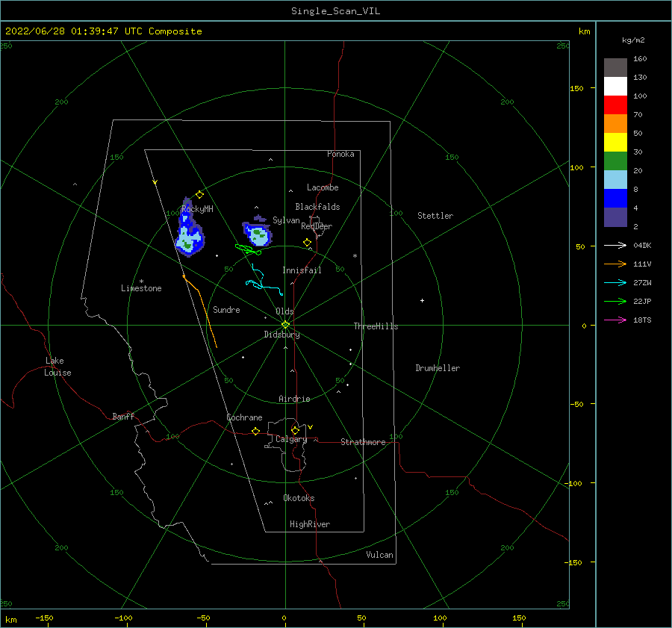672x628 pixels.
Task: Click the storm cell west of Sylvan
Action: pos(258,232)
